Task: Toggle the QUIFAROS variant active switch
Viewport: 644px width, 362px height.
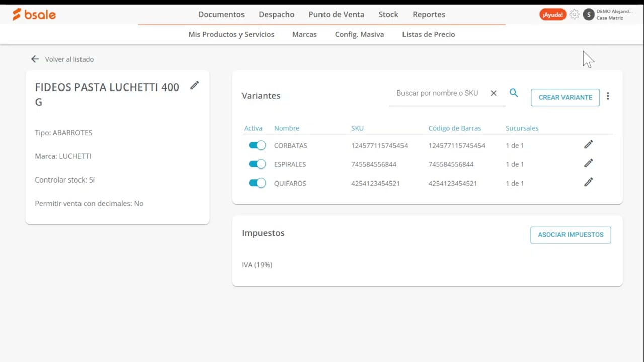Action: (257, 183)
